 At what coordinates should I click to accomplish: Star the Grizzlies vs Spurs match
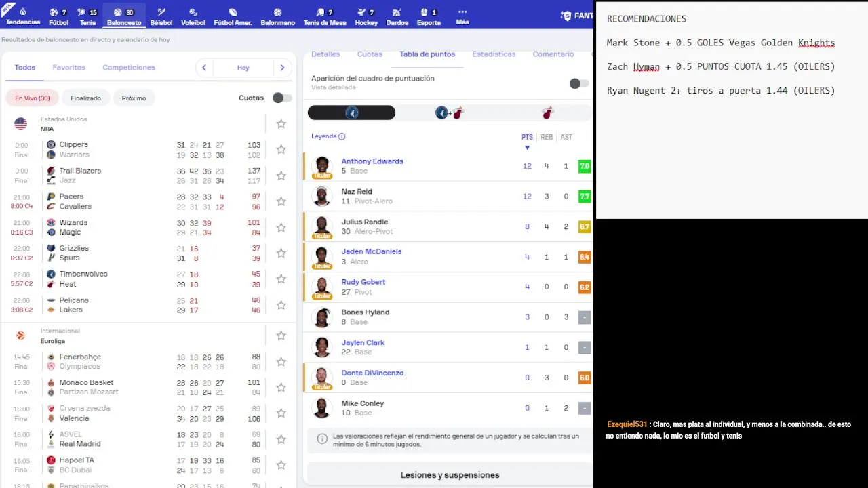point(281,253)
